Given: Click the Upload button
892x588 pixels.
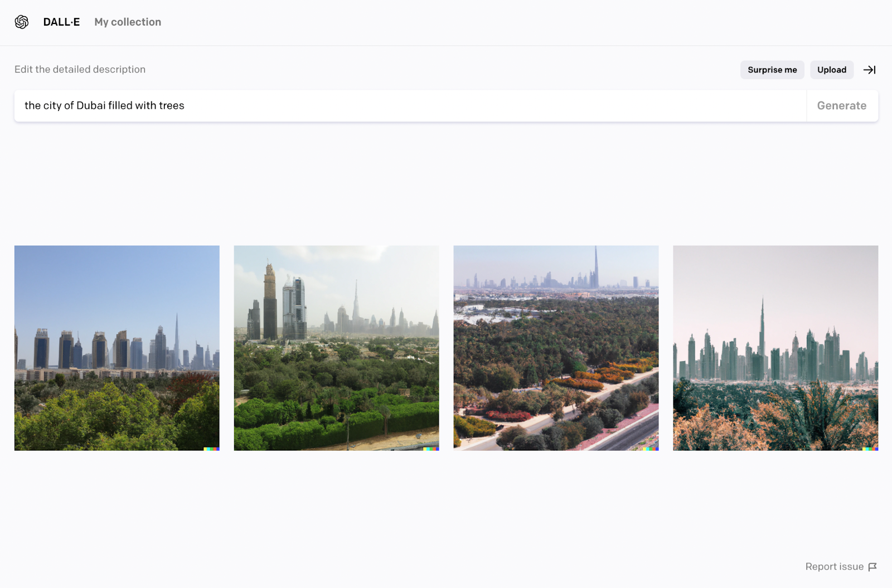Looking at the screenshot, I should click(832, 70).
